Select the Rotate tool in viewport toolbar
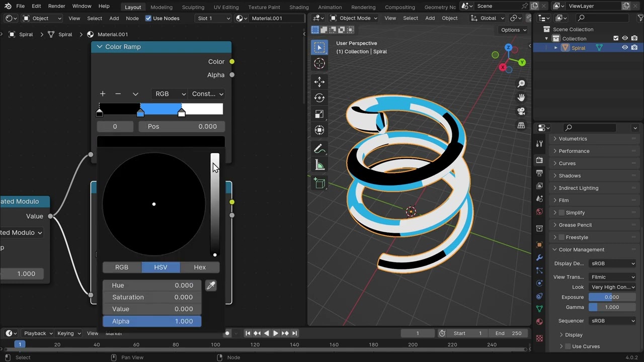The height and width of the screenshot is (362, 644). click(x=319, y=98)
